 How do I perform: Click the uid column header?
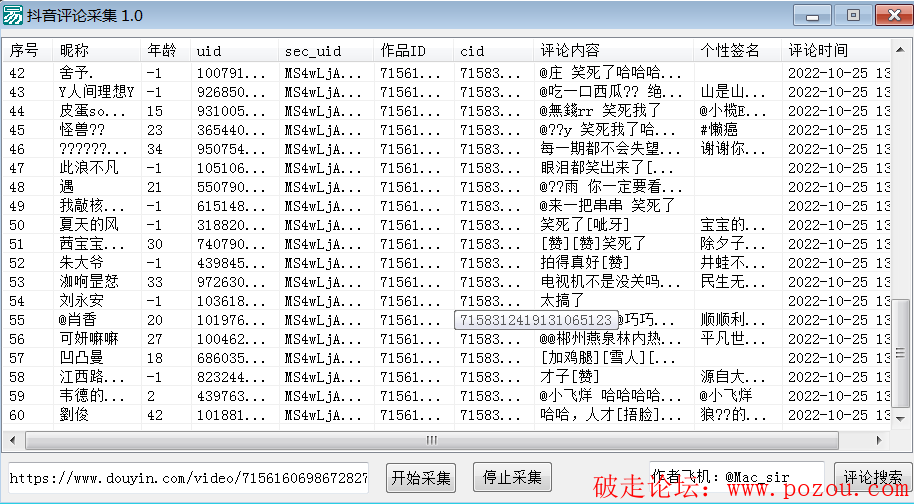[x=234, y=51]
